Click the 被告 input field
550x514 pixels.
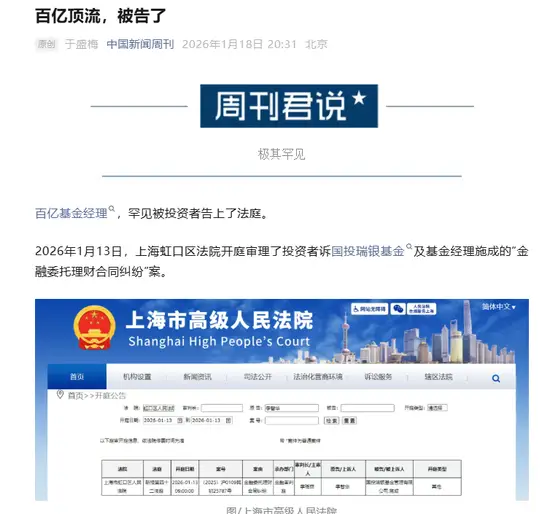click(367, 408)
